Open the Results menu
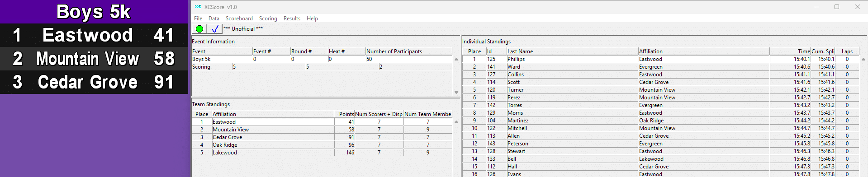 point(292,19)
